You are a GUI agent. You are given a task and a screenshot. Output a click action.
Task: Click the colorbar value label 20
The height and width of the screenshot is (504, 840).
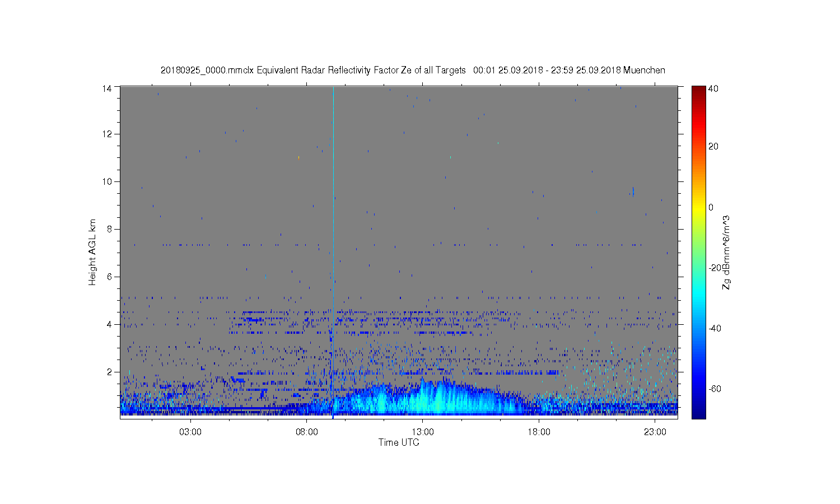click(713, 147)
